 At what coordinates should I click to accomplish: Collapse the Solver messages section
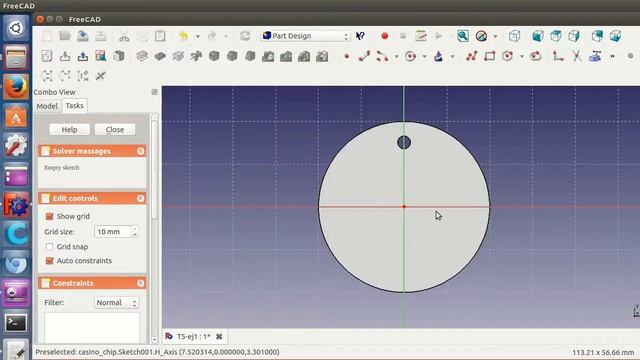coord(141,151)
